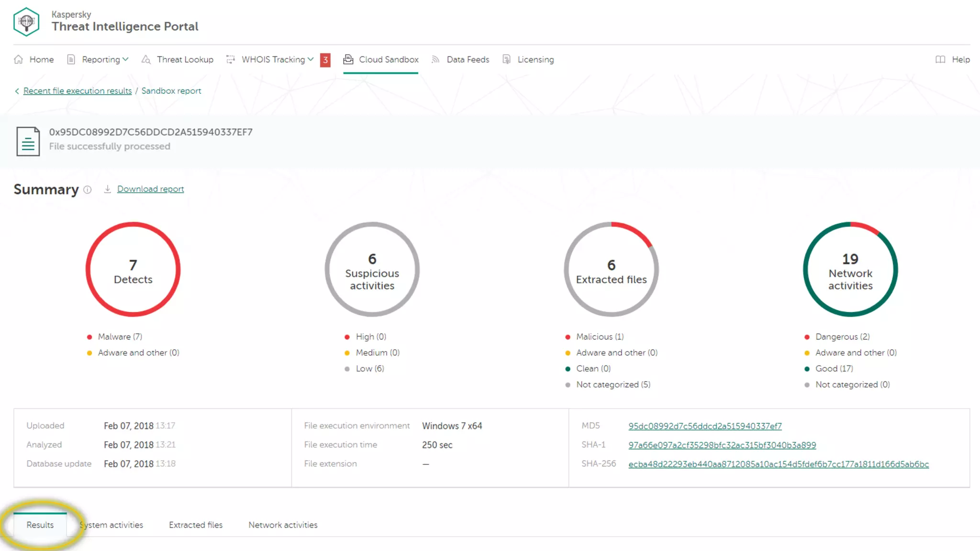Select the Results tab
The image size is (980, 551).
click(40, 525)
